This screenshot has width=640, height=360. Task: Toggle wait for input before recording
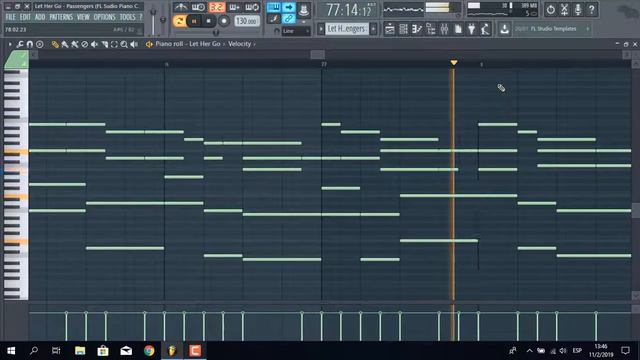click(x=198, y=7)
